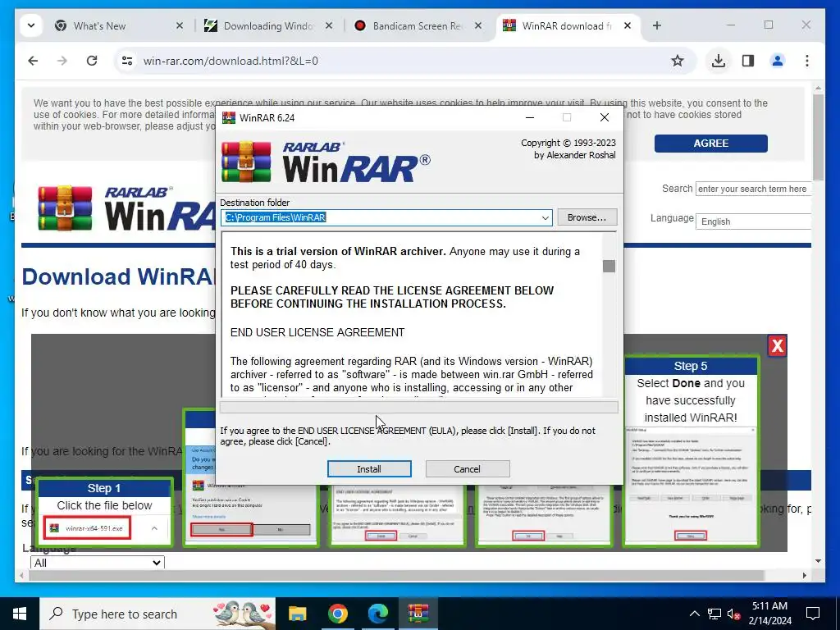The height and width of the screenshot is (630, 840).
Task: Click the Browse... button for destination folder
Action: click(x=587, y=217)
